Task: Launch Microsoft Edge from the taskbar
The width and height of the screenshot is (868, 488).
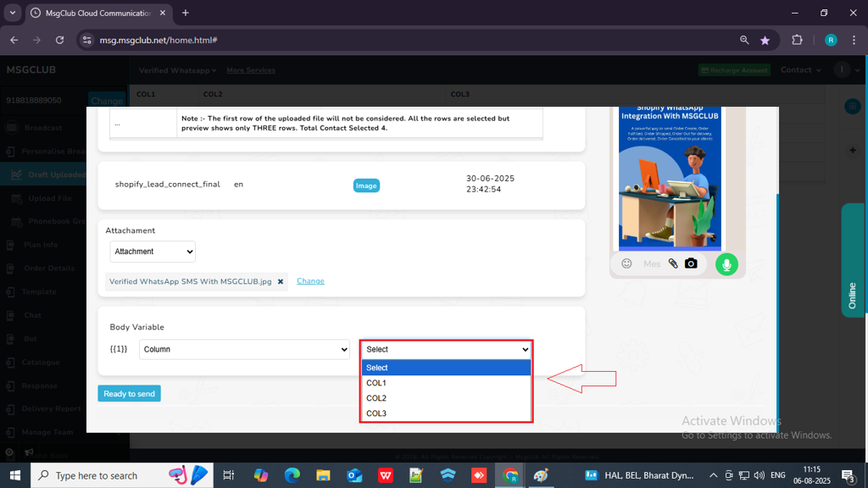Action: 292,475
